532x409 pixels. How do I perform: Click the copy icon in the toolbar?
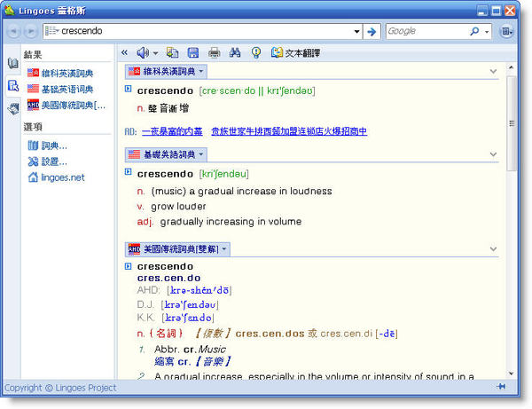[x=172, y=52]
